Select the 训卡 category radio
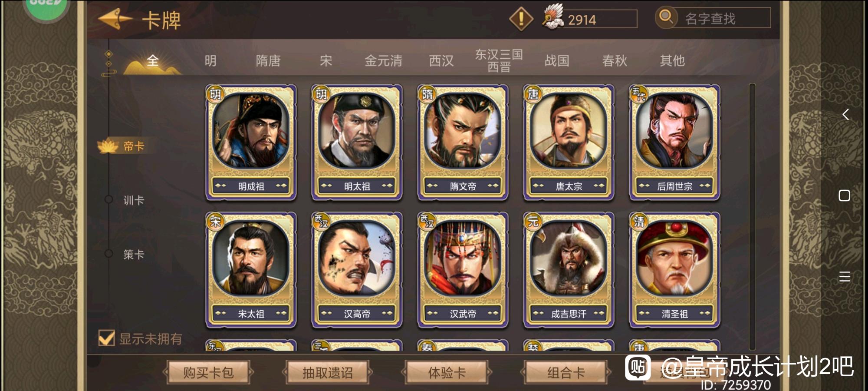868x391 pixels. coord(108,199)
